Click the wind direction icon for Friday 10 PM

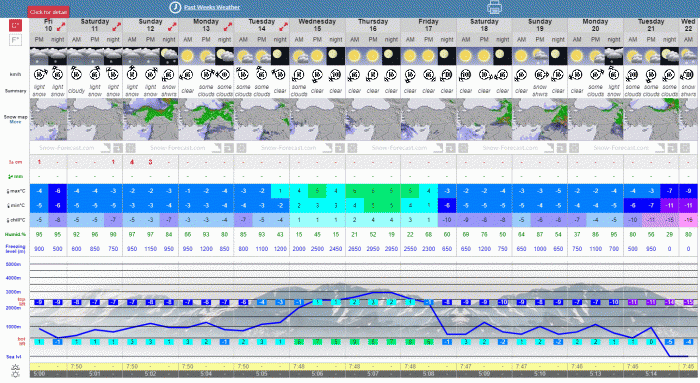pyautogui.click(x=39, y=74)
